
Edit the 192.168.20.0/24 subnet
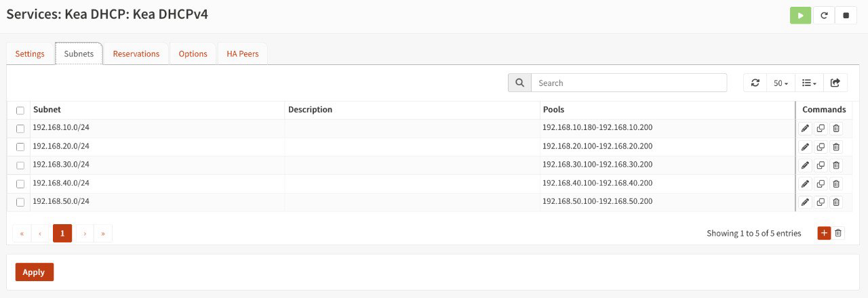point(805,146)
